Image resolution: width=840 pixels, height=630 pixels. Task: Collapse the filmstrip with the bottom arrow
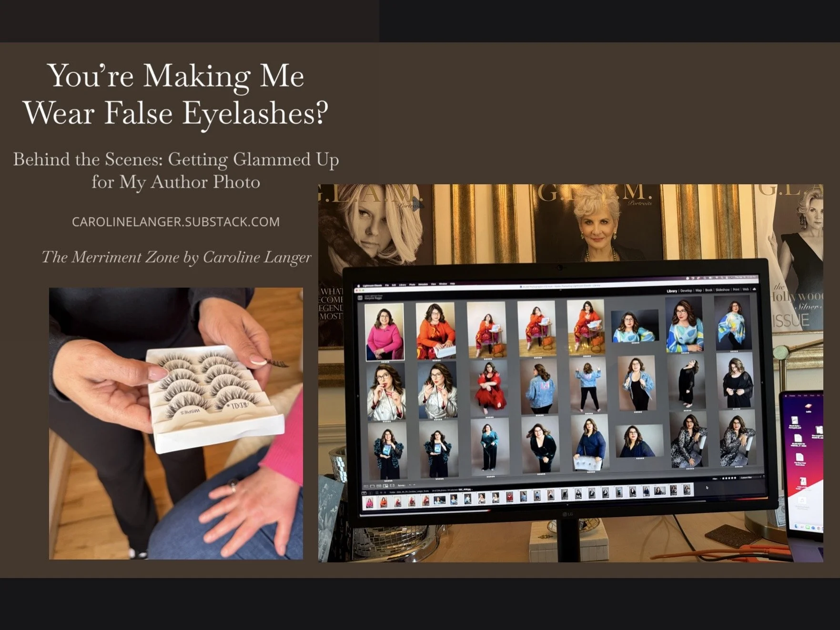567,505
